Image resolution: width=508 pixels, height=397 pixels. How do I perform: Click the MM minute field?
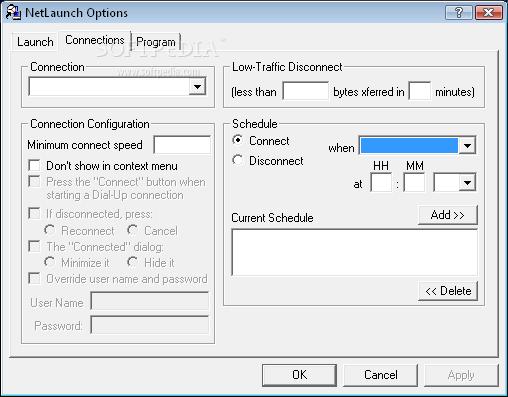click(414, 183)
